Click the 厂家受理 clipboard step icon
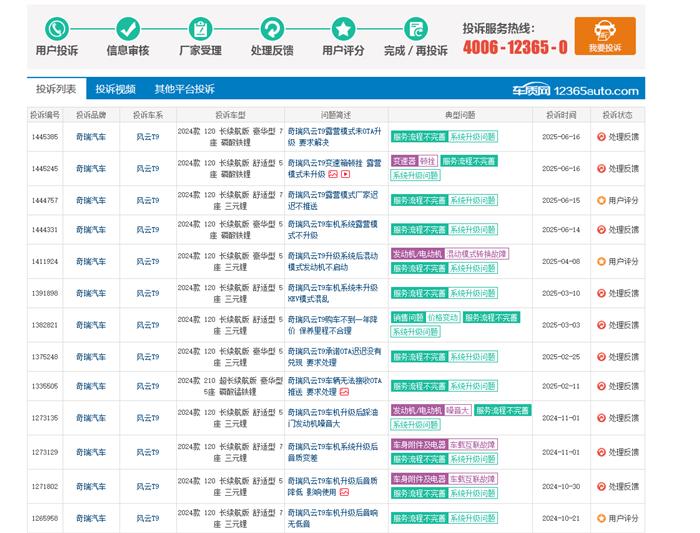Screen dimensions: 700x533 coord(200,29)
